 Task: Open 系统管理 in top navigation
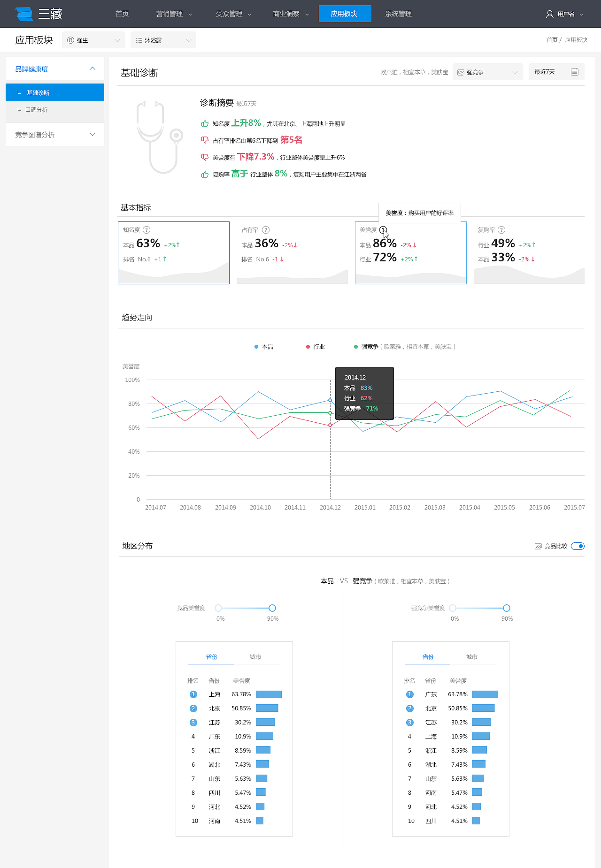(x=398, y=14)
